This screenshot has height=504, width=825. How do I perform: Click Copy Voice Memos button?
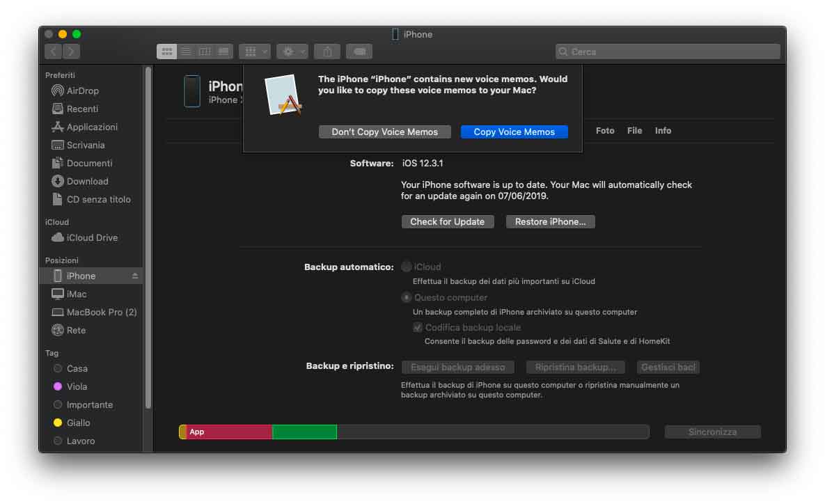pyautogui.click(x=514, y=132)
